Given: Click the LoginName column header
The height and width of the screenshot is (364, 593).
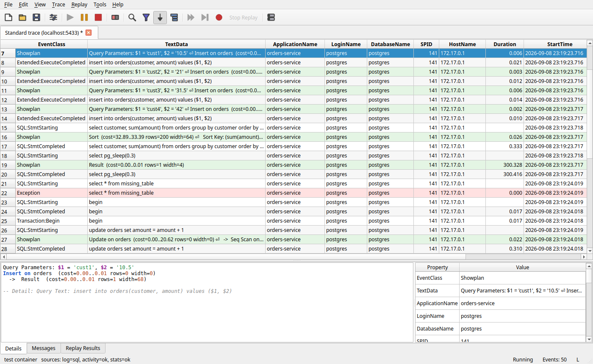Looking at the screenshot, I should pos(346,44).
